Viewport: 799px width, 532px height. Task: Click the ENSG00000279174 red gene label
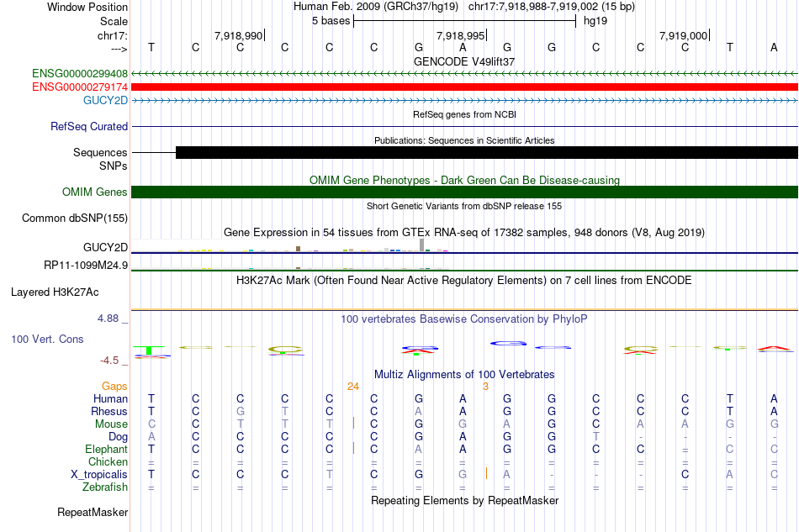point(80,87)
